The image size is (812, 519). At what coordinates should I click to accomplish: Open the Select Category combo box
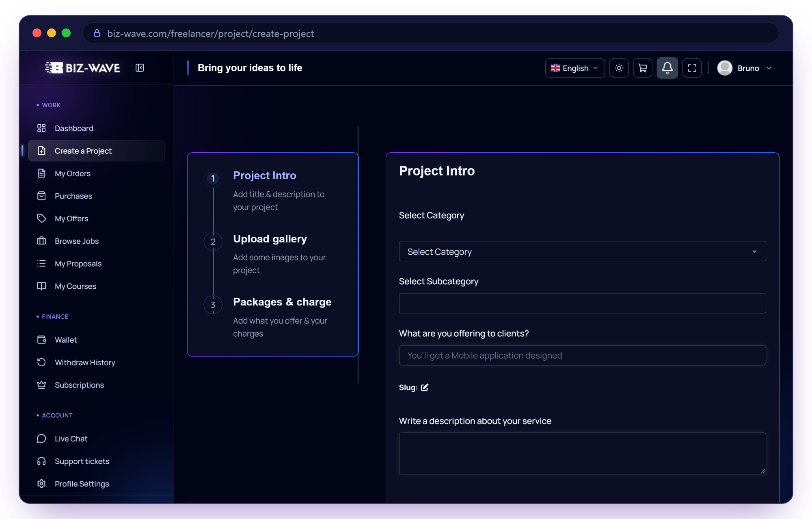(x=582, y=251)
